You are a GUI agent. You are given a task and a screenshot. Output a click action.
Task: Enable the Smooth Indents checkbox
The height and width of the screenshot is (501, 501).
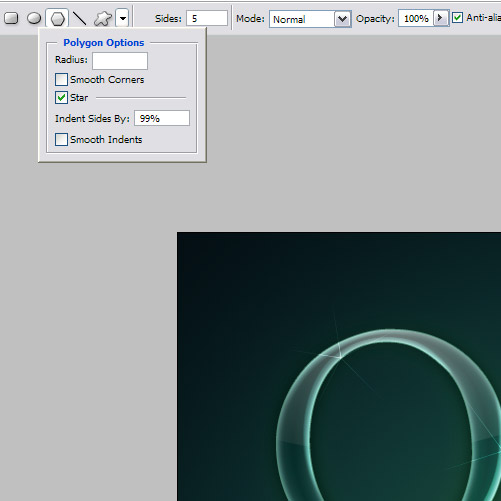(61, 140)
